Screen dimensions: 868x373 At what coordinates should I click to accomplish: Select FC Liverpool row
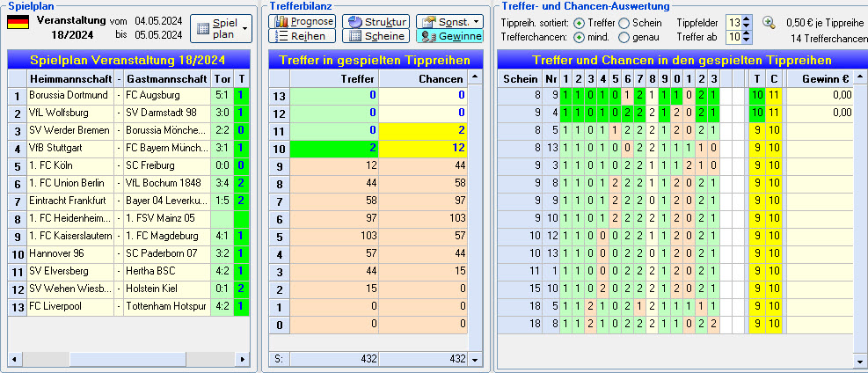pos(129,307)
